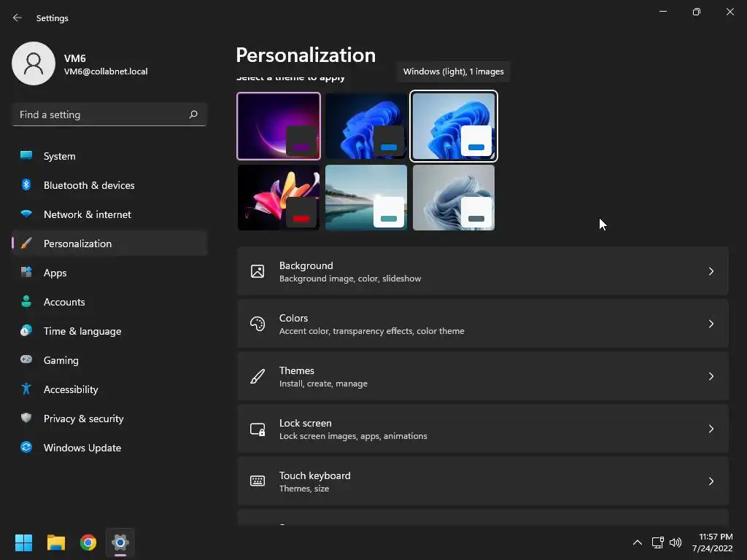Click the Find a setting search box
The height and width of the screenshot is (560, 747).
click(x=109, y=114)
